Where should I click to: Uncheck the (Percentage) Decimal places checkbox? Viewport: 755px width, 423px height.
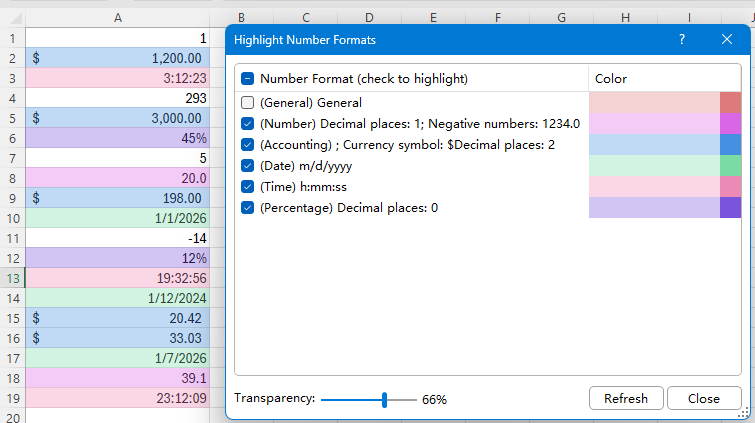247,208
